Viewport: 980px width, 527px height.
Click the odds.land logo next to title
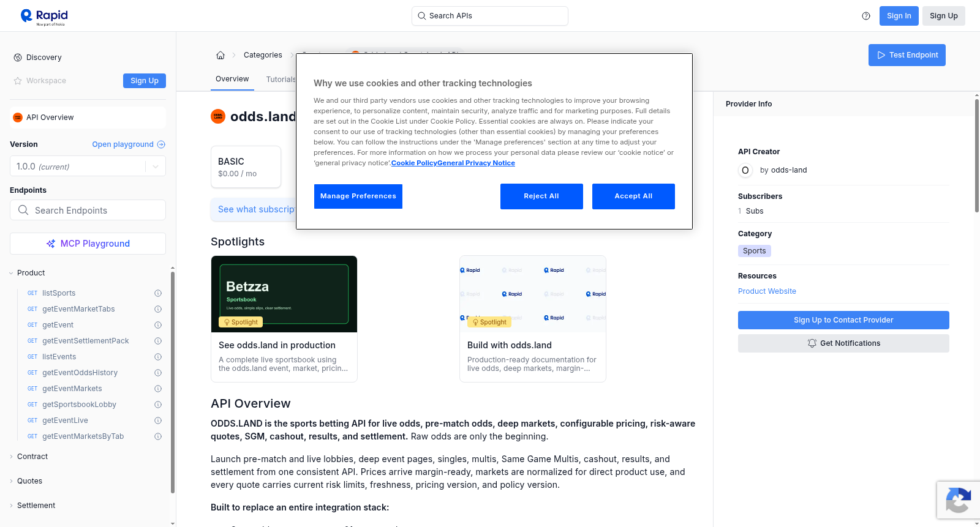click(x=218, y=116)
